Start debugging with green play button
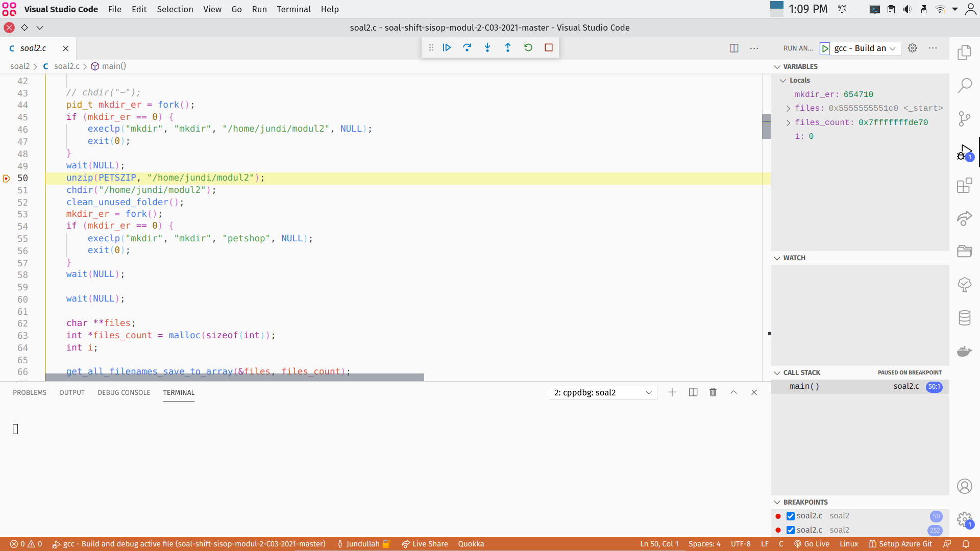The width and height of the screenshot is (980, 551). 825,48
